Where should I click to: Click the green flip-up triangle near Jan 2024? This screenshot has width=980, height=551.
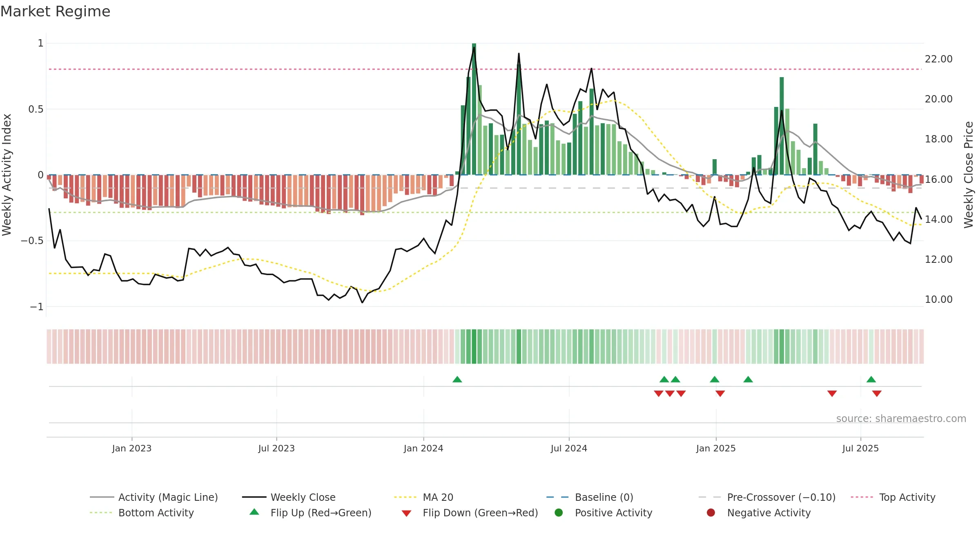point(457,379)
